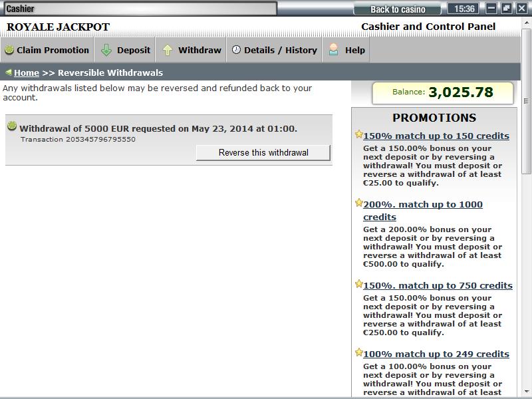
Task: Click the Transaction 205345796795550 text
Action: tap(78, 139)
